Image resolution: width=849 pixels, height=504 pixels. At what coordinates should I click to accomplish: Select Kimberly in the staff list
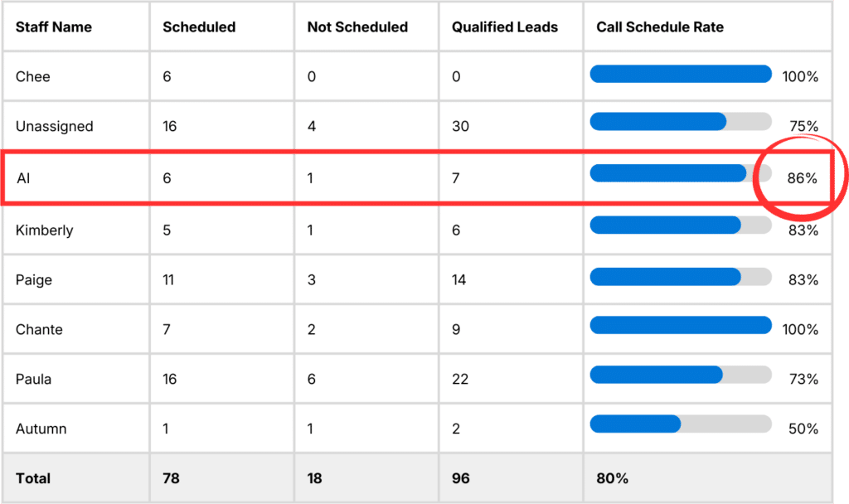click(x=44, y=230)
